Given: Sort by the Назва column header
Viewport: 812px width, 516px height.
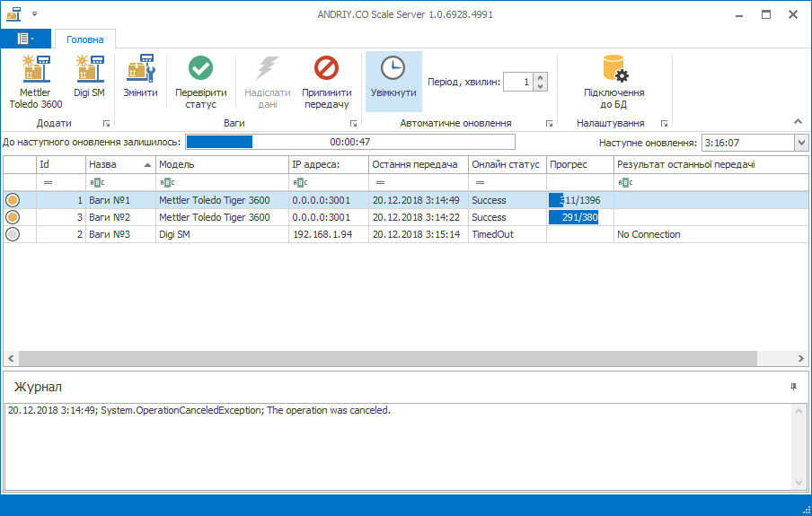Looking at the screenshot, I should tap(120, 164).
